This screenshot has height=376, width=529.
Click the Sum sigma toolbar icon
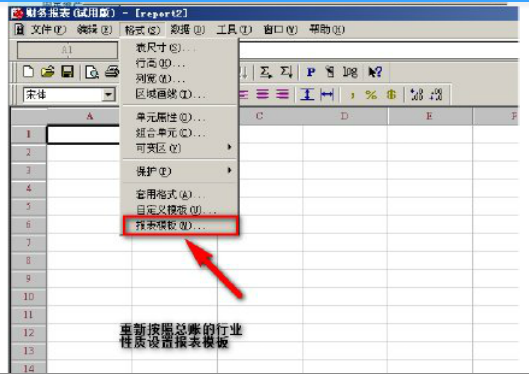click(x=266, y=72)
